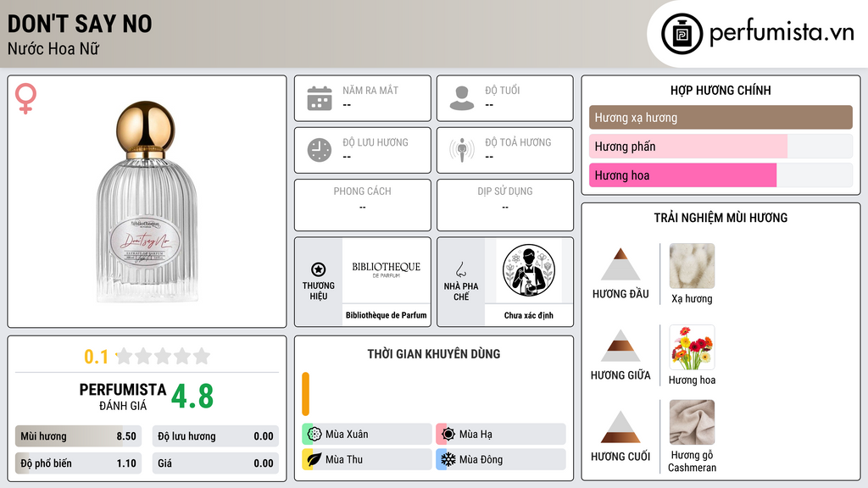Click the Hương cuối pyramid icon
The height and width of the screenshot is (488, 868).
[x=620, y=427]
